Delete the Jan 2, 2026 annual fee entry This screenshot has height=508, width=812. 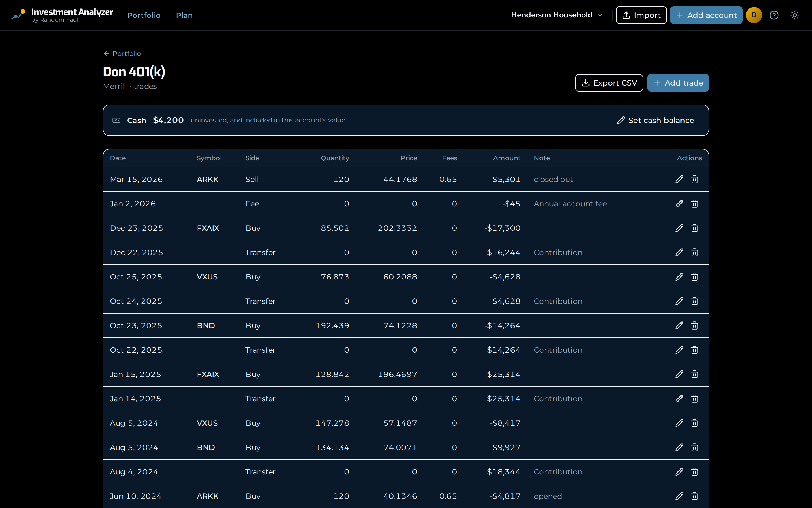[x=695, y=204]
